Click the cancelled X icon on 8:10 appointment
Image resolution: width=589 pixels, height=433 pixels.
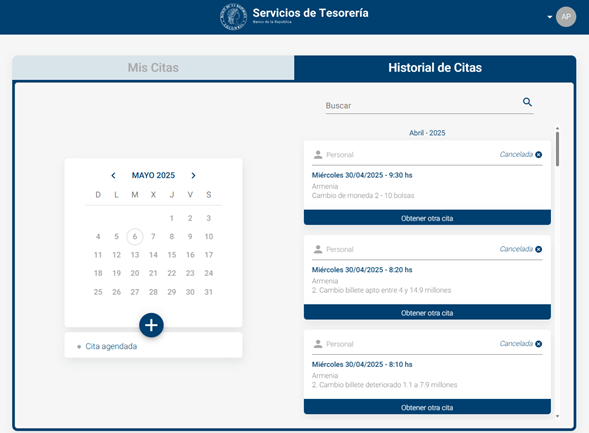tap(538, 344)
